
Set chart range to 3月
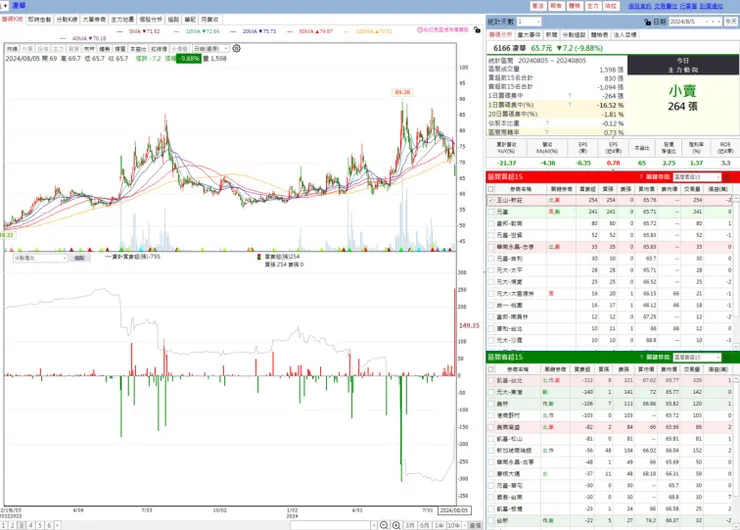pos(411,525)
